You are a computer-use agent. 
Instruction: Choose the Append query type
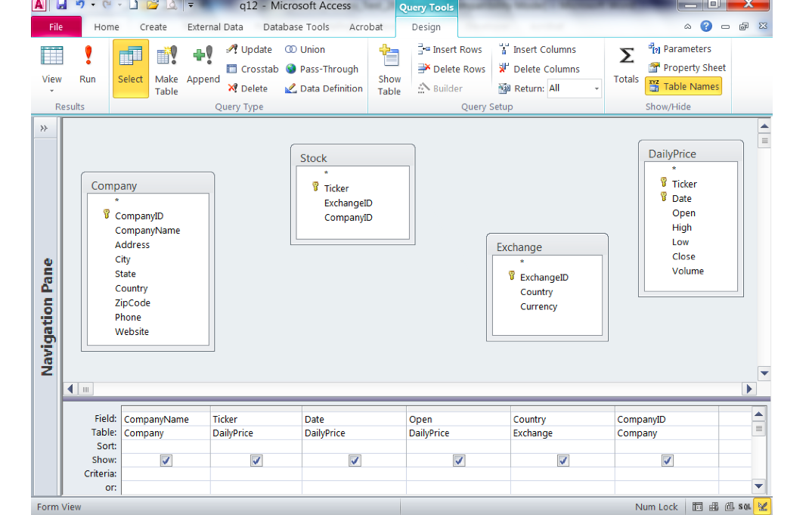tap(203, 65)
